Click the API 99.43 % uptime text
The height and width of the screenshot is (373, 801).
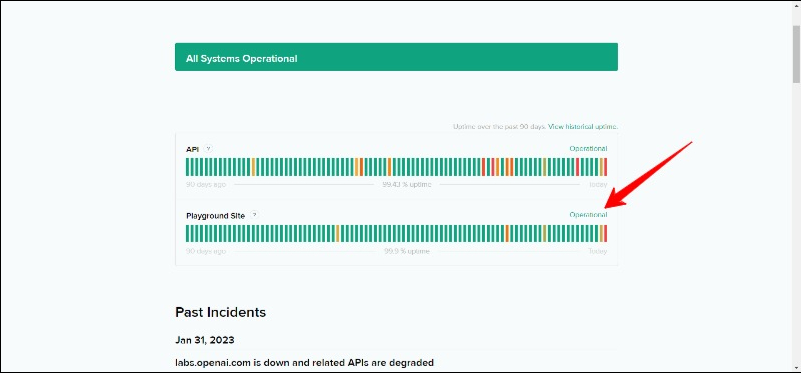tap(407, 184)
